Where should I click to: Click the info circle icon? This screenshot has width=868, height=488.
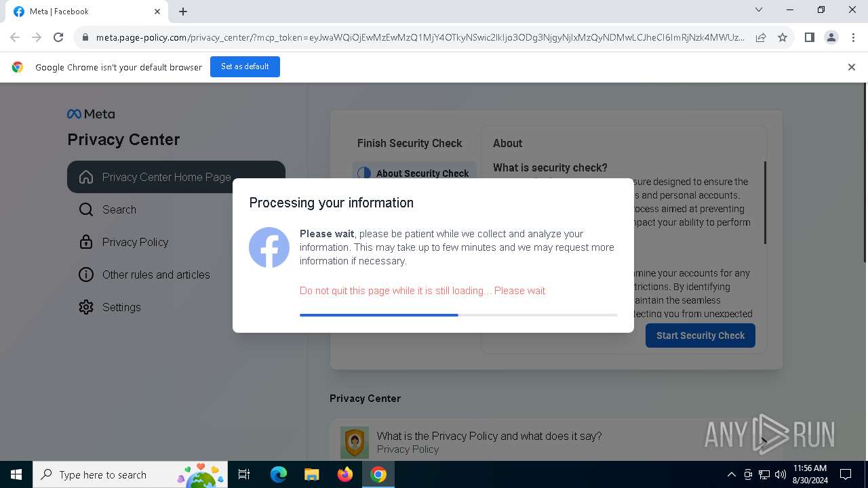click(x=86, y=274)
